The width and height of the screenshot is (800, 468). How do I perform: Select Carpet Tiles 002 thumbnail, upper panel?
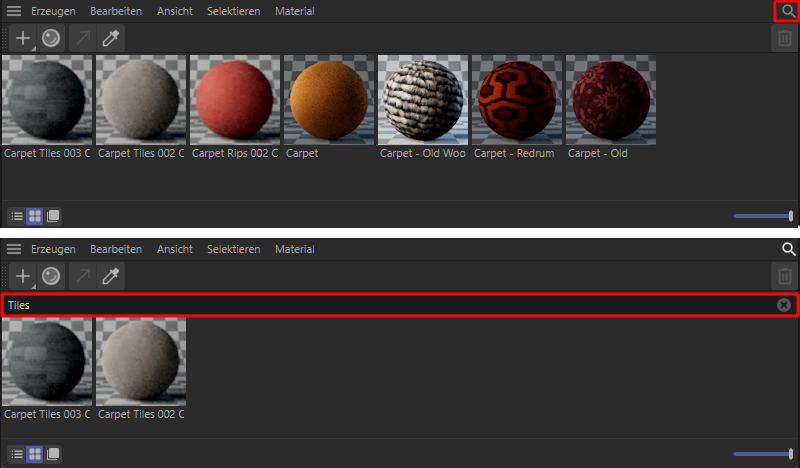pos(141,100)
